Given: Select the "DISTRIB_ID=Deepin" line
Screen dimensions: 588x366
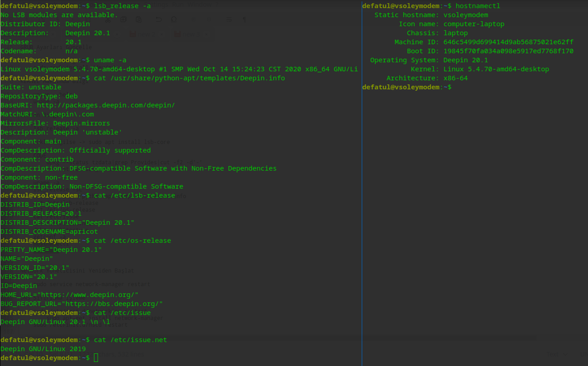Looking at the screenshot, I should 35,204.
